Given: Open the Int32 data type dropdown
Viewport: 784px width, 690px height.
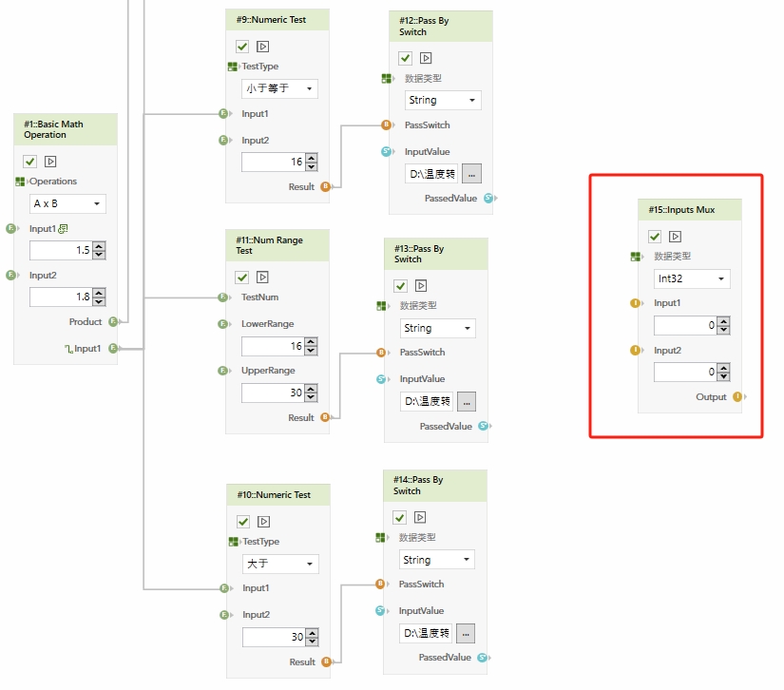Looking at the screenshot, I should (x=693, y=279).
